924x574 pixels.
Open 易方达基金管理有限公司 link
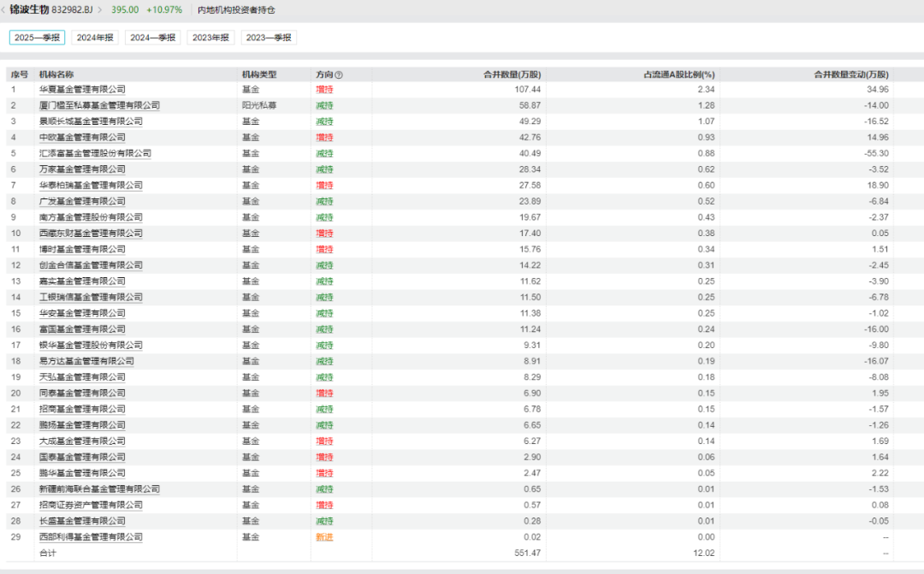(86, 361)
